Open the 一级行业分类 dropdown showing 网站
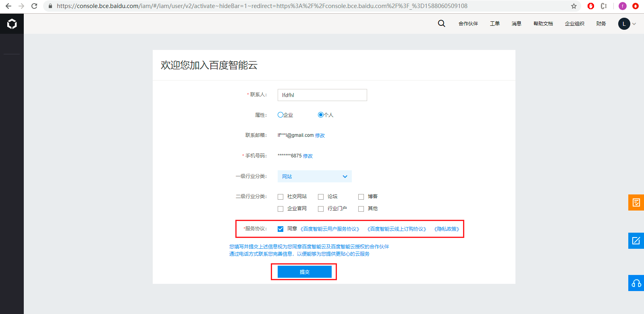644x314 pixels. click(315, 176)
